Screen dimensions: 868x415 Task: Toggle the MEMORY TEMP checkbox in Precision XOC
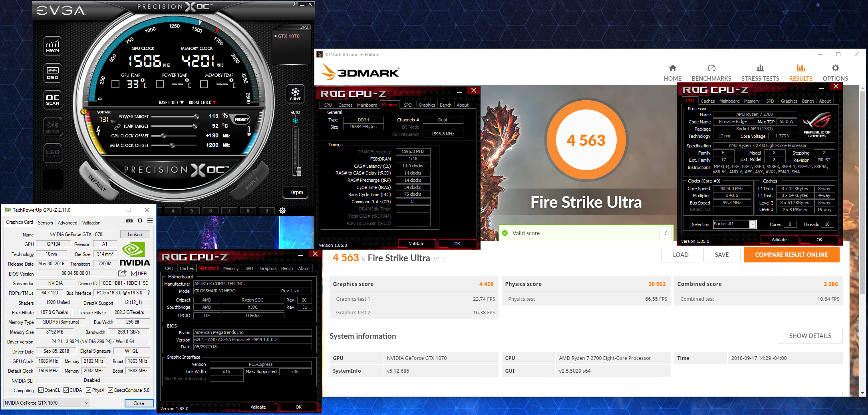(204, 84)
